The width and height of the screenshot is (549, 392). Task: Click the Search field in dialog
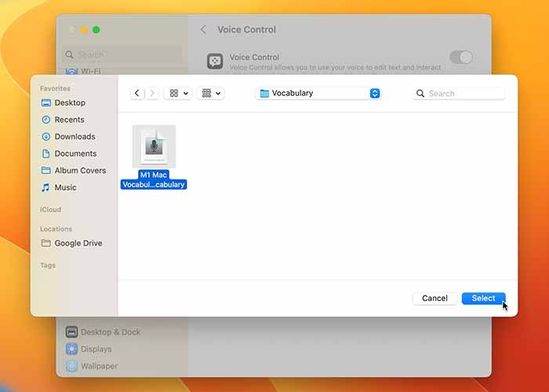[459, 93]
